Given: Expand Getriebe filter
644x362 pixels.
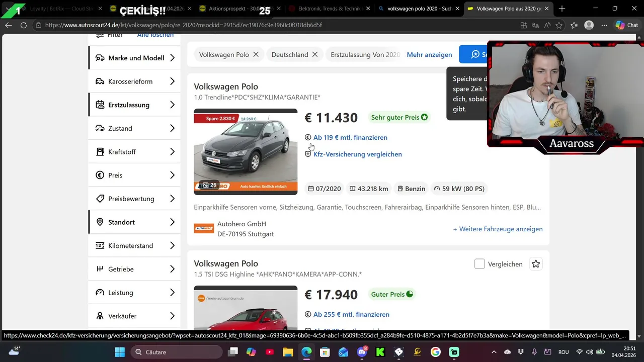Looking at the screenshot, I should point(134,269).
